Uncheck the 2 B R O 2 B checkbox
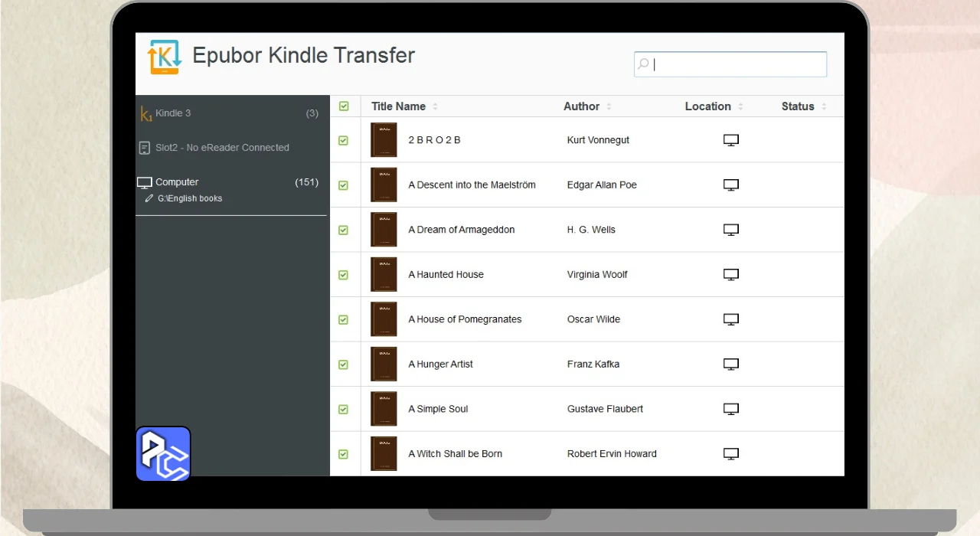This screenshot has height=536, width=980. (x=343, y=141)
